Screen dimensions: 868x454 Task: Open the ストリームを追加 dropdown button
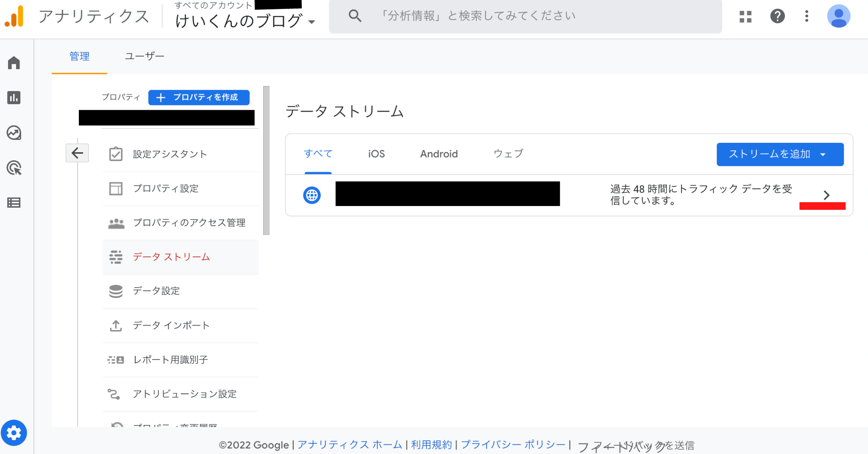[779, 154]
